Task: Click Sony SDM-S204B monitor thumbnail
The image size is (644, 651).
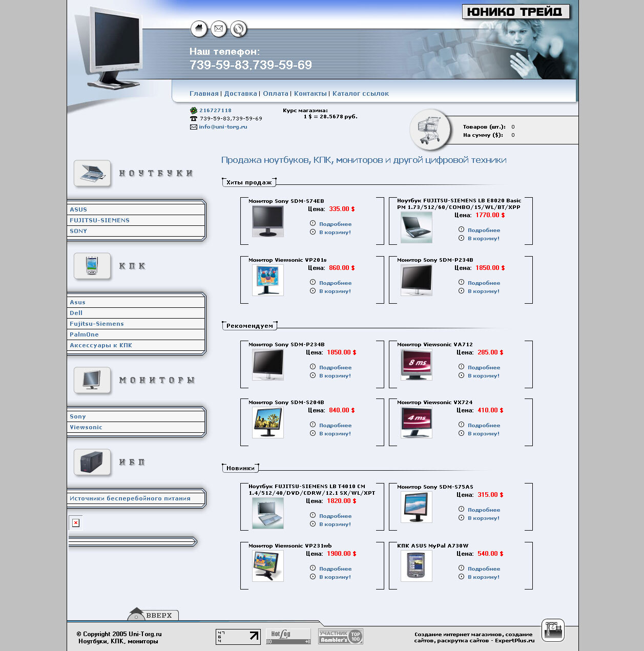Action: [x=267, y=423]
